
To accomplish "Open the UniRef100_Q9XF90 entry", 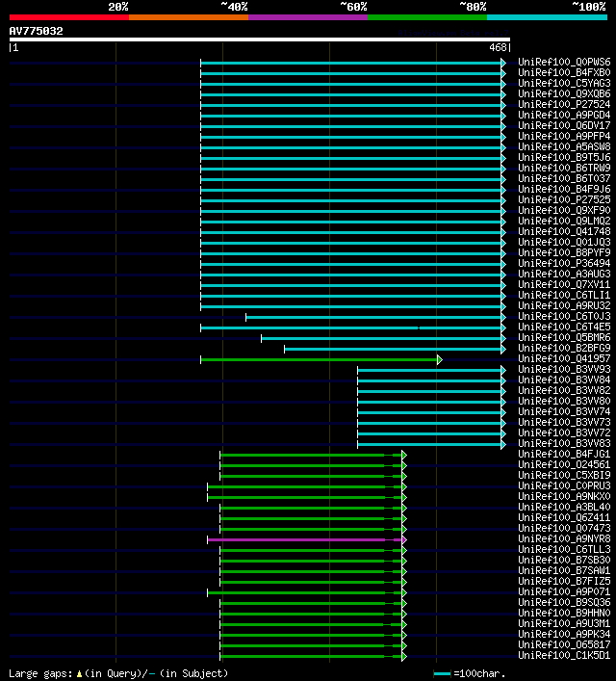I will (x=564, y=210).
